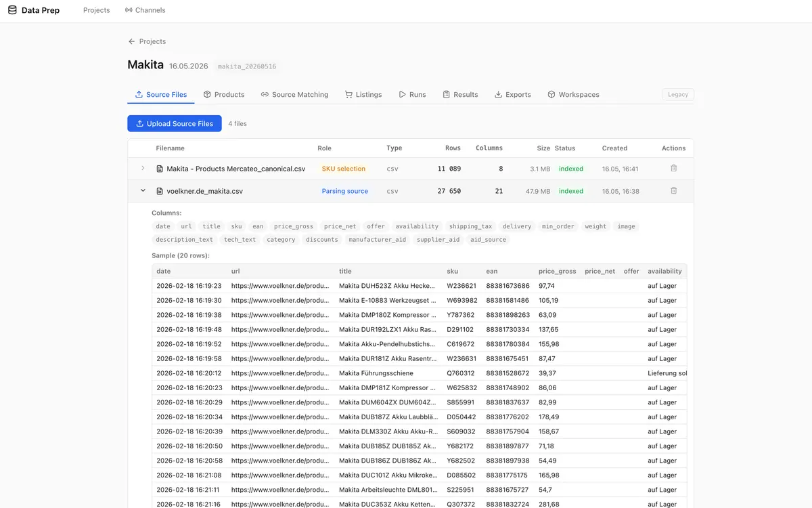
Task: Open the Workspaces tab
Action: 573,95
